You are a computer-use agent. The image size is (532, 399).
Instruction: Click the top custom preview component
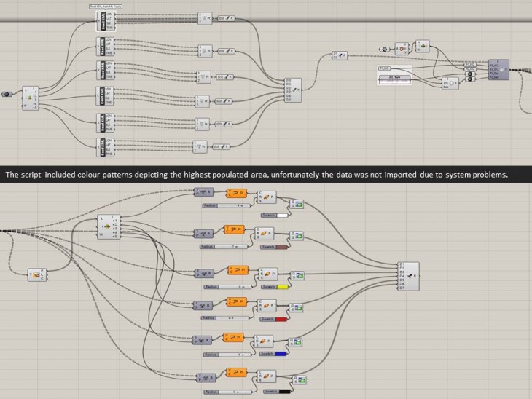click(299, 204)
